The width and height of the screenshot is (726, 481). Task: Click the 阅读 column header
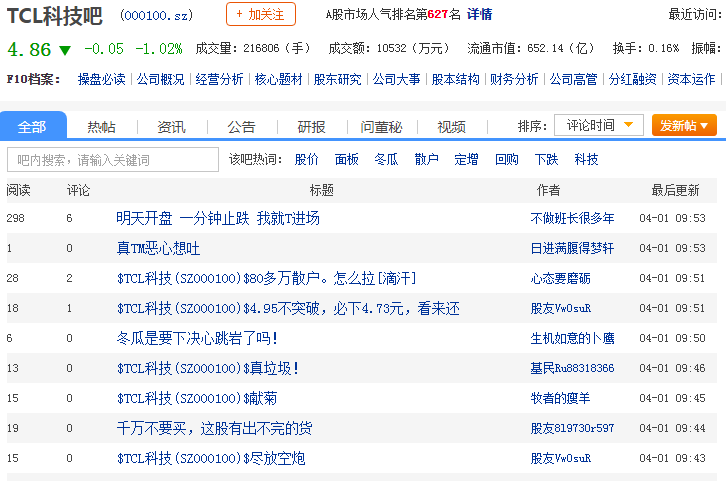pos(19,190)
